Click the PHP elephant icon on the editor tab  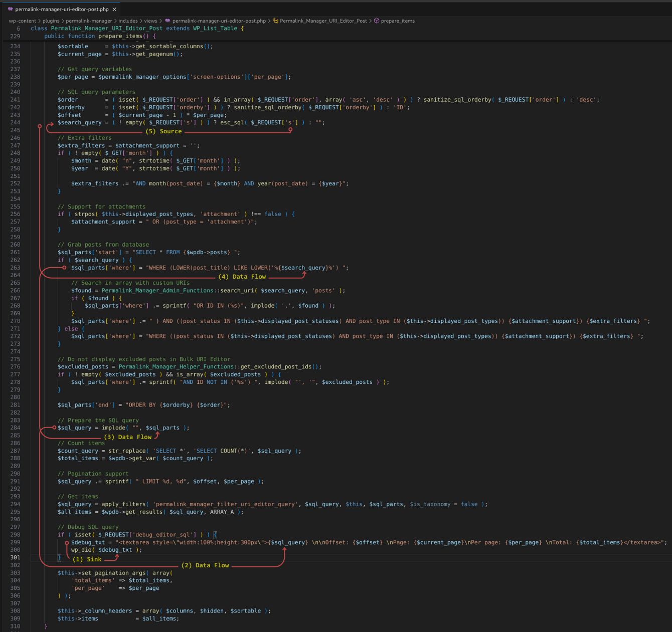click(x=10, y=9)
